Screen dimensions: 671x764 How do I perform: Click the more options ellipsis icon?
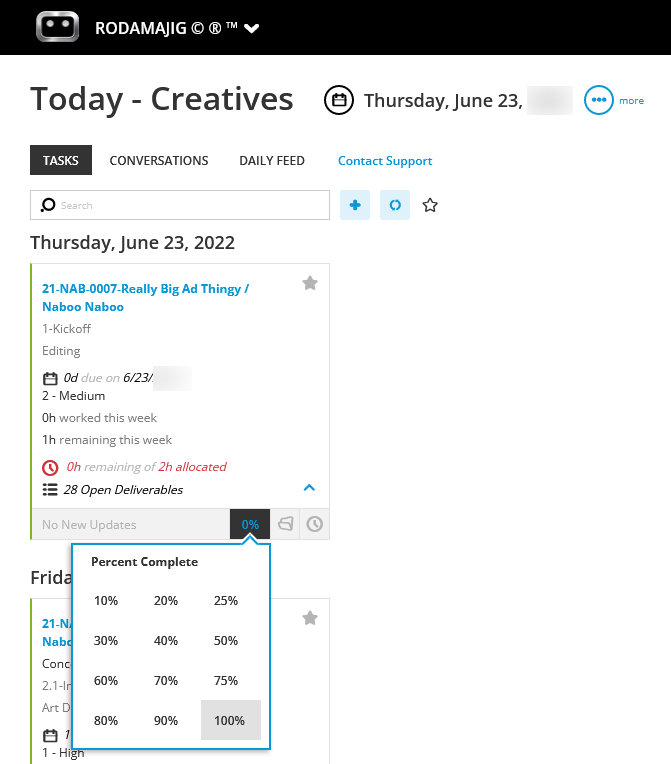pos(598,100)
